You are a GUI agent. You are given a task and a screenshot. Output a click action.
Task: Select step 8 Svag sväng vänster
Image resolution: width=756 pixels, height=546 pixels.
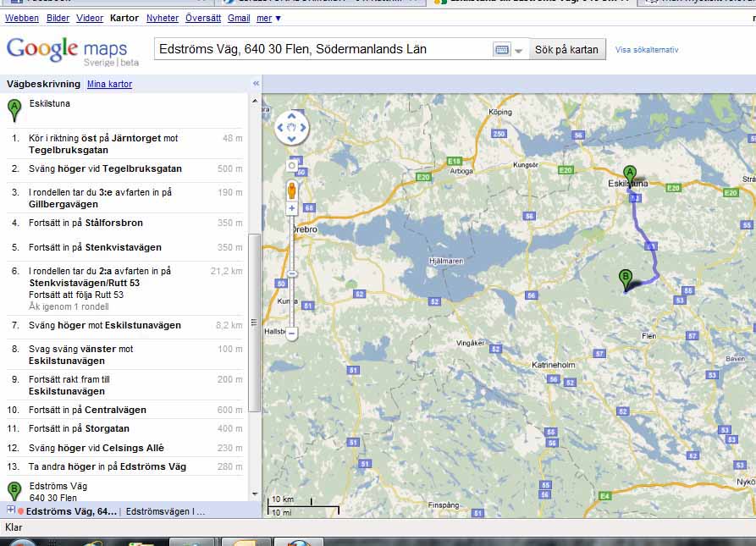(124, 355)
